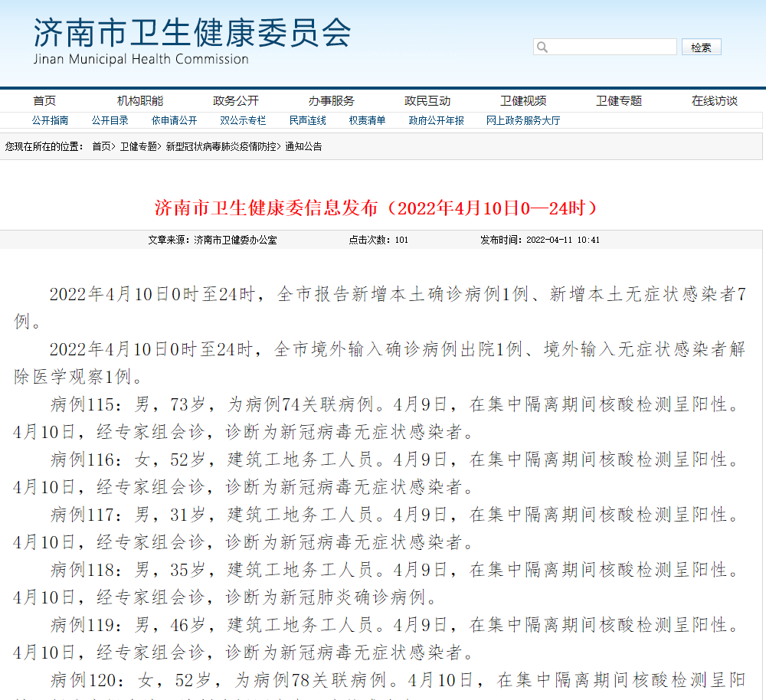Open the 政民互动 menu
This screenshot has width=766, height=700.
coord(427,100)
